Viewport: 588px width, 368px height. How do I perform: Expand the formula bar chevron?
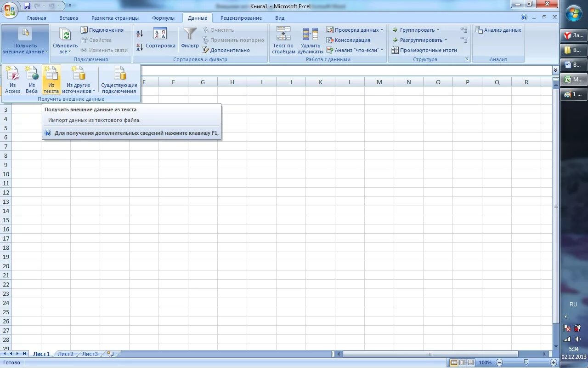[x=555, y=70]
